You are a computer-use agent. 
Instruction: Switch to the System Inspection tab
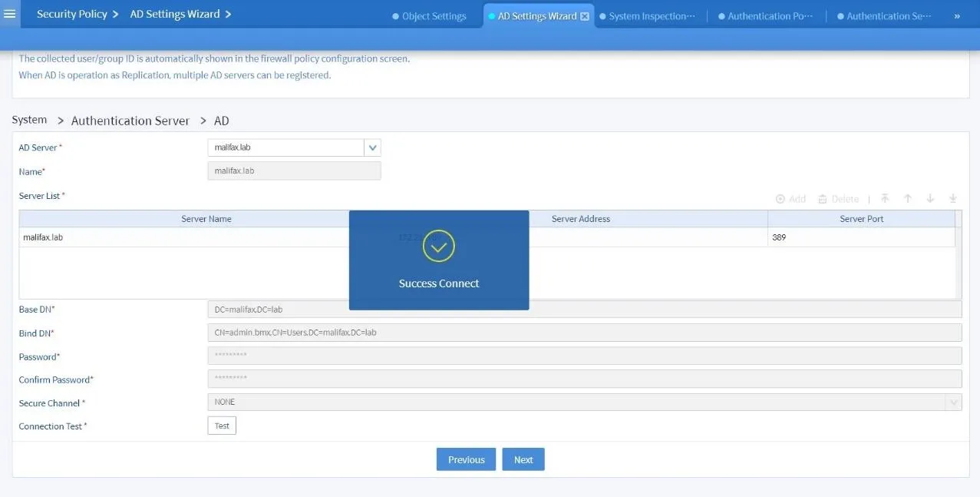tap(648, 14)
